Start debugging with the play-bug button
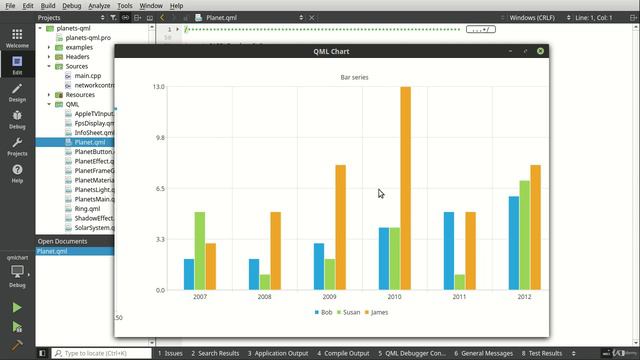 click(x=17, y=327)
